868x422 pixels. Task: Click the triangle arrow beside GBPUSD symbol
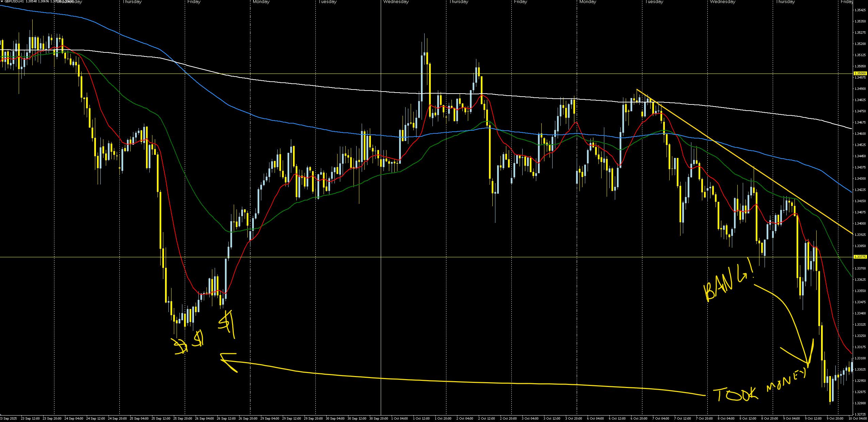2,1
